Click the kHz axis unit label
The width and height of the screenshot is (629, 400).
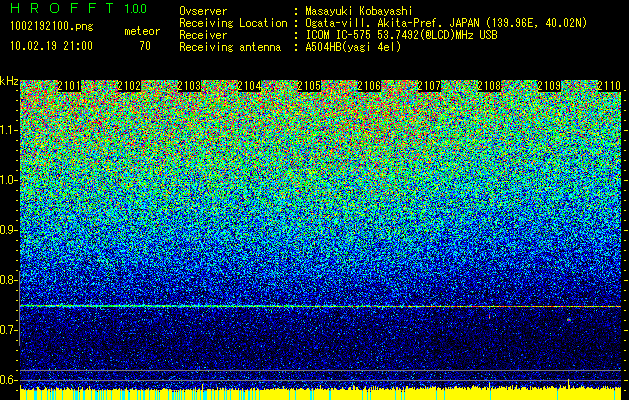tap(9, 81)
